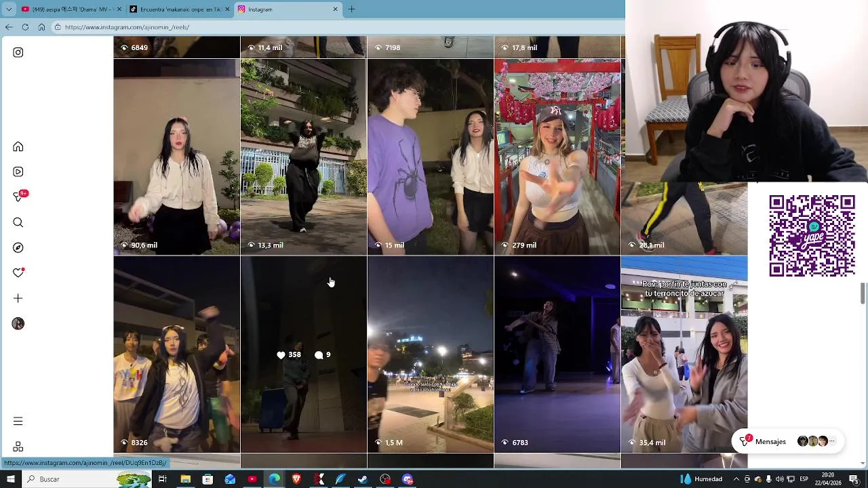Show hidden tray icons chevron
The image size is (868, 488).
pos(736,479)
